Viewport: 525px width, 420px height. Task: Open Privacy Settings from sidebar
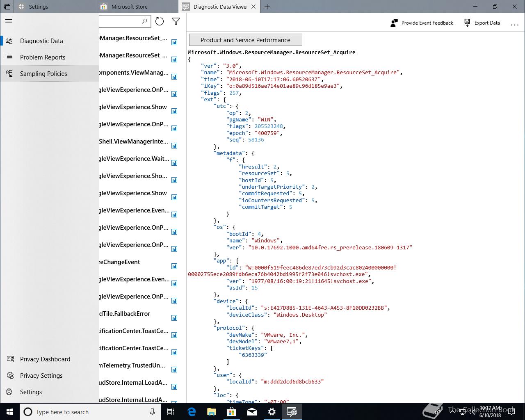point(49,376)
